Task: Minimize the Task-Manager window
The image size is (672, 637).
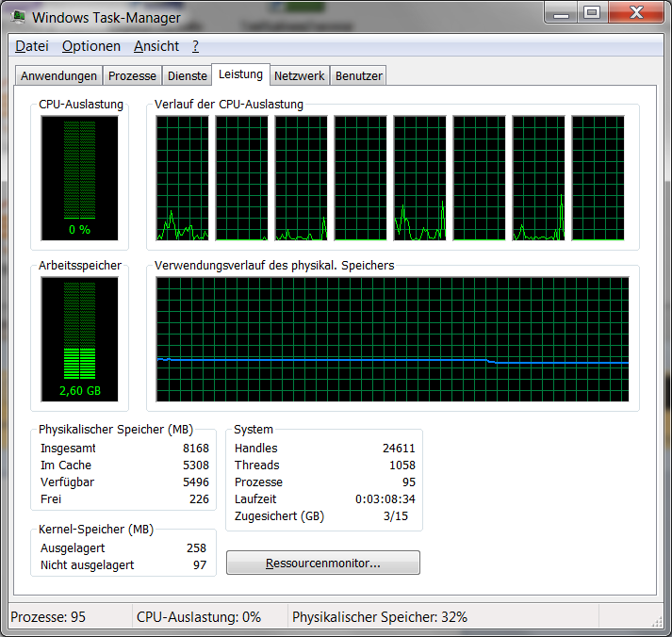Action: tap(561, 13)
